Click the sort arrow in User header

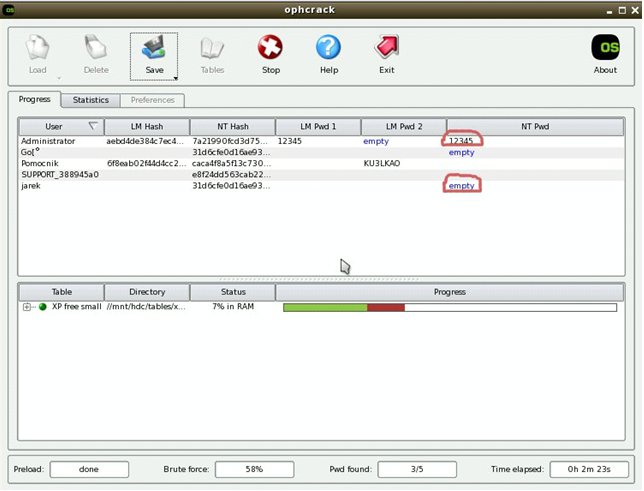click(x=94, y=126)
